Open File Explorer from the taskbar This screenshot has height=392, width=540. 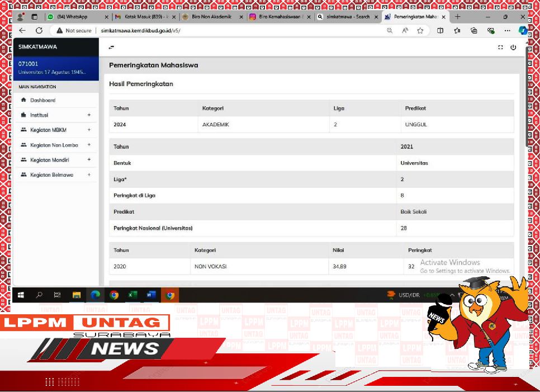(77, 295)
